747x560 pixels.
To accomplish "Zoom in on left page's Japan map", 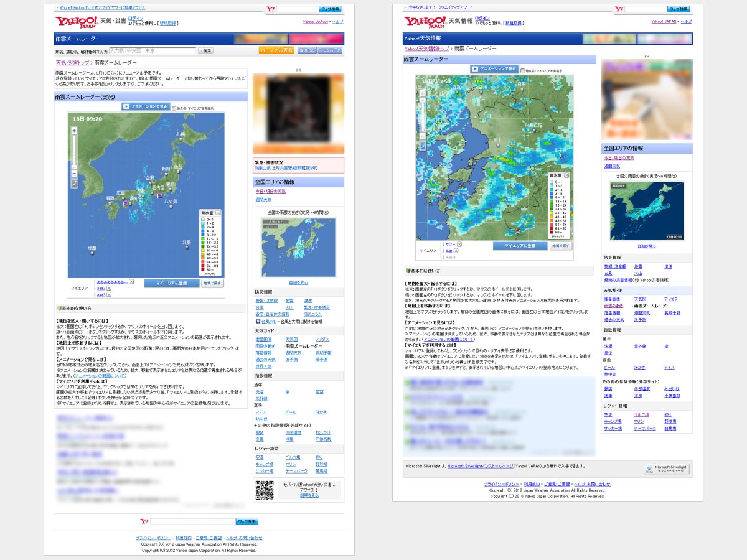I will 74,131.
